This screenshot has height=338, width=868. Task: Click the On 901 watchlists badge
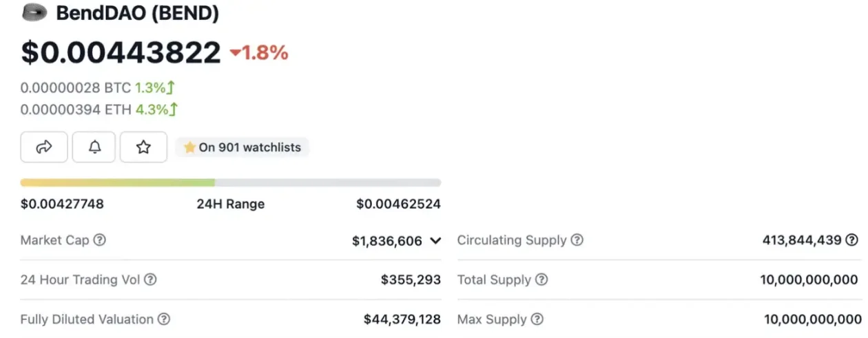(242, 147)
